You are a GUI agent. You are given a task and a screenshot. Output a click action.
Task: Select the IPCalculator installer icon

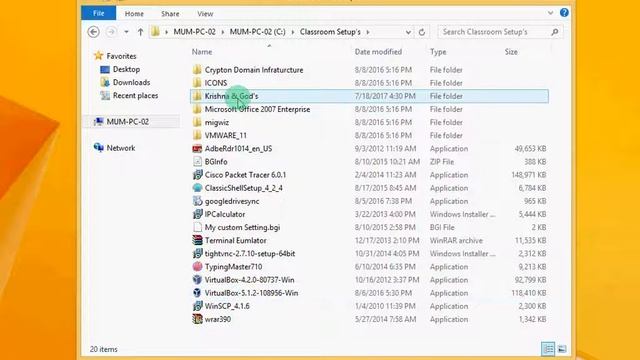point(197,214)
